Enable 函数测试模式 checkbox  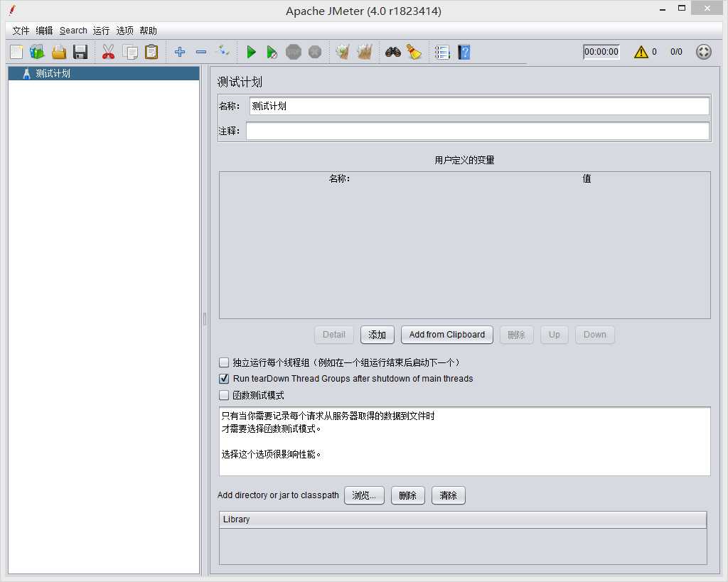tap(224, 395)
